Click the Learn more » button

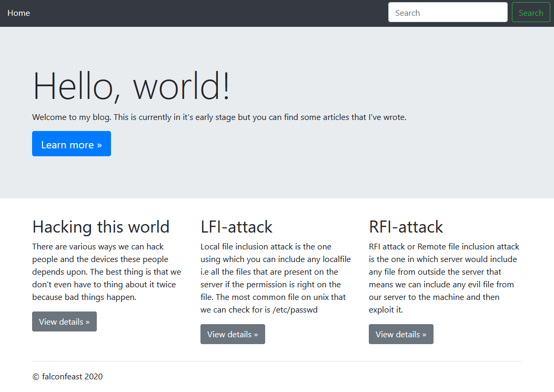(72, 144)
